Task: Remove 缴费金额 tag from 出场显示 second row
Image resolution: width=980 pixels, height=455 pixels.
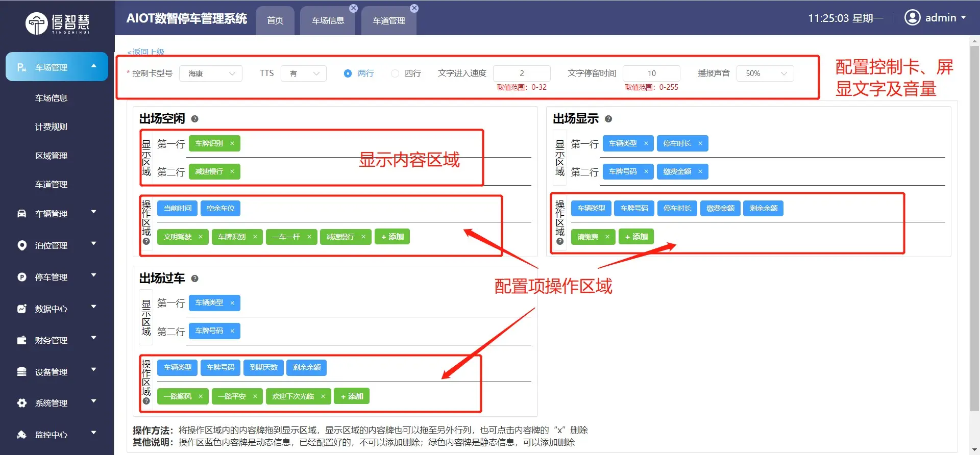Action: (700, 171)
